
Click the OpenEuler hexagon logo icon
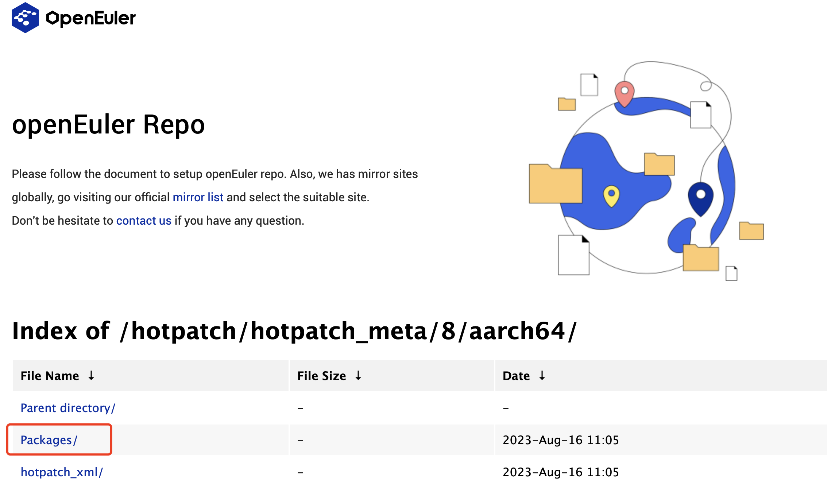pos(25,18)
